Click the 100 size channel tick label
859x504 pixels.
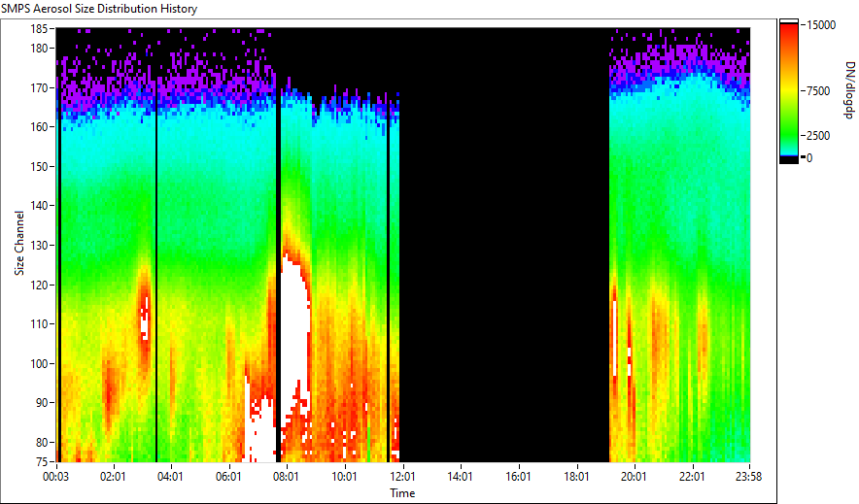[x=39, y=363]
